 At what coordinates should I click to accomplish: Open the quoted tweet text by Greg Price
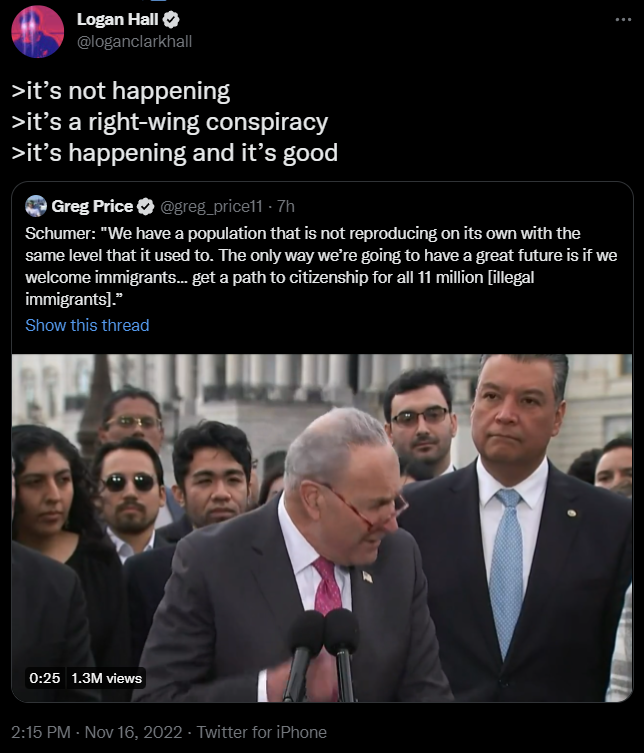click(321, 266)
